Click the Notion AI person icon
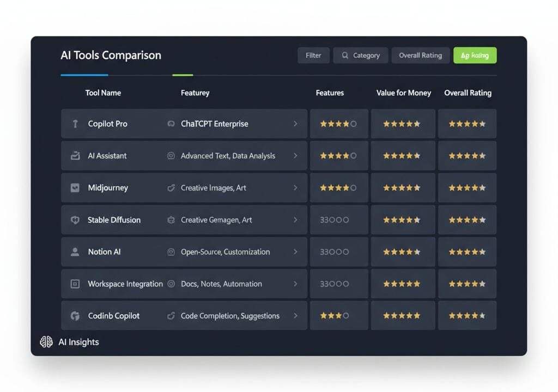Image resolution: width=558 pixels, height=392 pixels. click(x=75, y=252)
